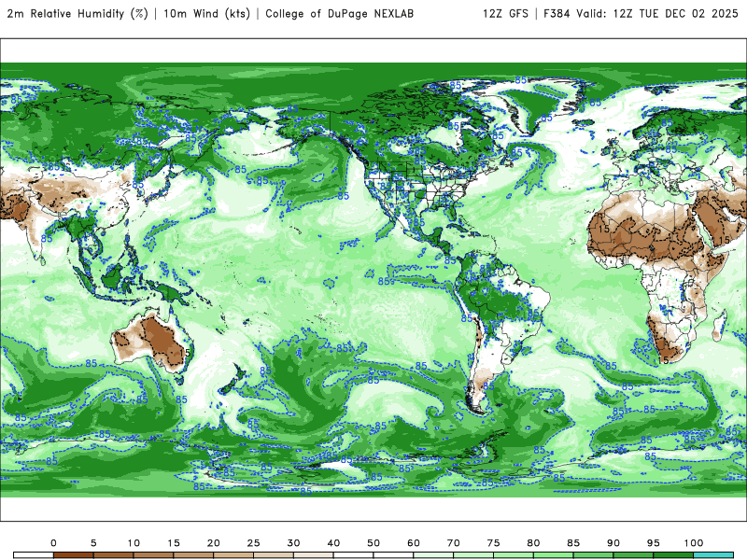Click the 10–15 tan colorbar swatch
Viewport: 747px width, 560px height.
tap(153, 555)
